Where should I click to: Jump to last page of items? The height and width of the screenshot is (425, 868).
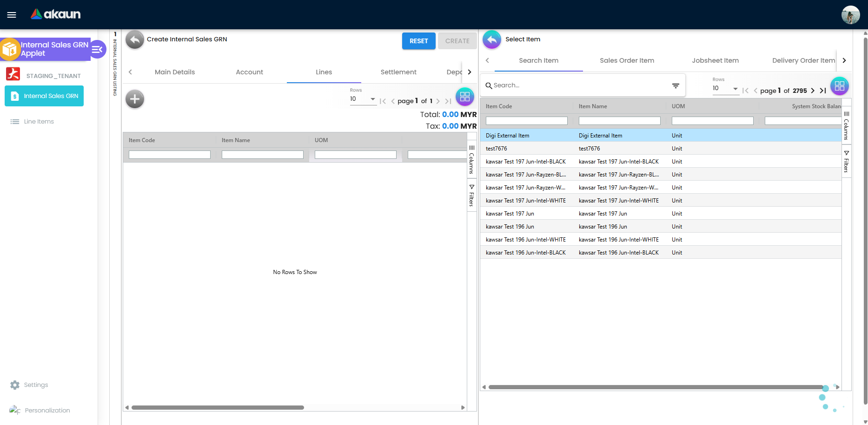[x=823, y=91]
